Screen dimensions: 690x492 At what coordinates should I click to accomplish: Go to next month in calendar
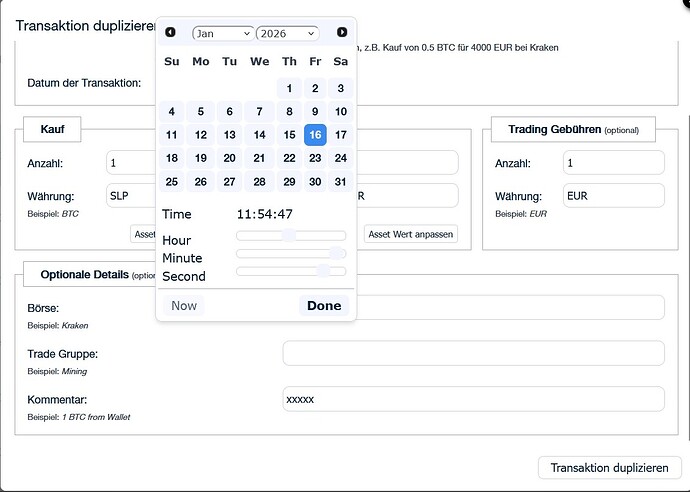point(342,33)
